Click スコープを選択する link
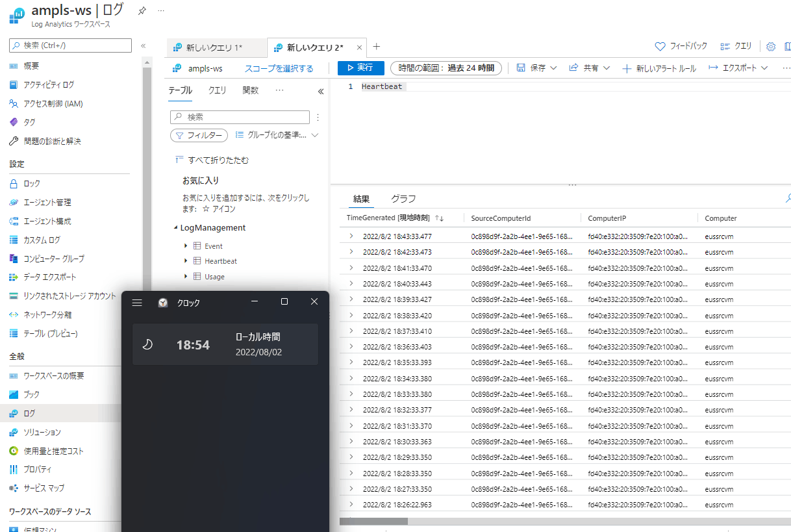The width and height of the screenshot is (791, 532). [279, 68]
